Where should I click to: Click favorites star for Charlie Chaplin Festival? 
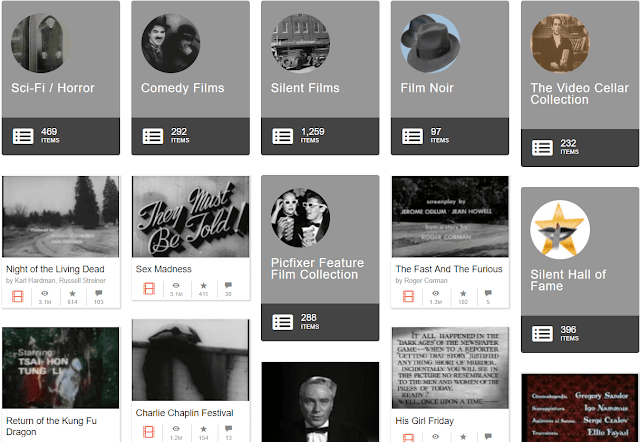203,429
